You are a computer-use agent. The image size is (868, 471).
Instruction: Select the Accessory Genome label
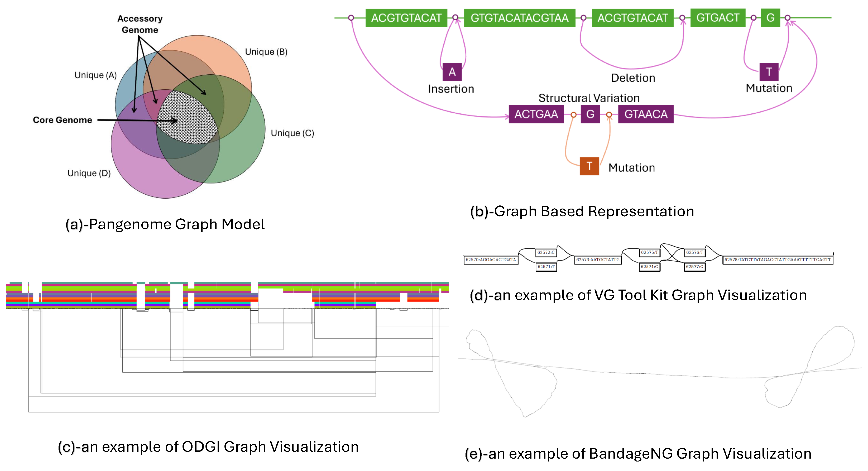coord(140,24)
